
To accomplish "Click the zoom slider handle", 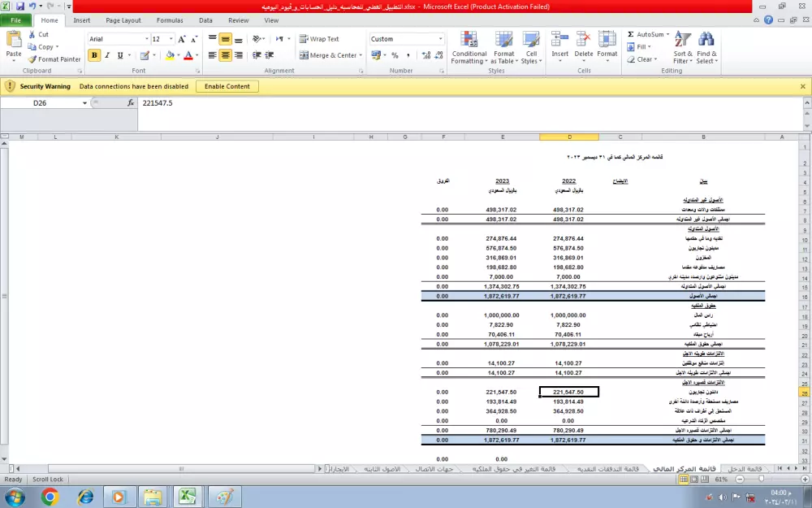I will pos(762,479).
